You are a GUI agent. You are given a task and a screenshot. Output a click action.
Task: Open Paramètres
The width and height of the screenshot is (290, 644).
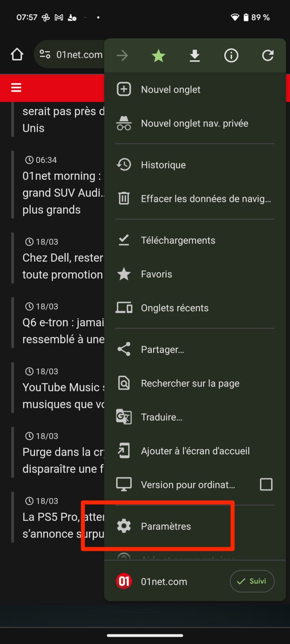point(195,526)
